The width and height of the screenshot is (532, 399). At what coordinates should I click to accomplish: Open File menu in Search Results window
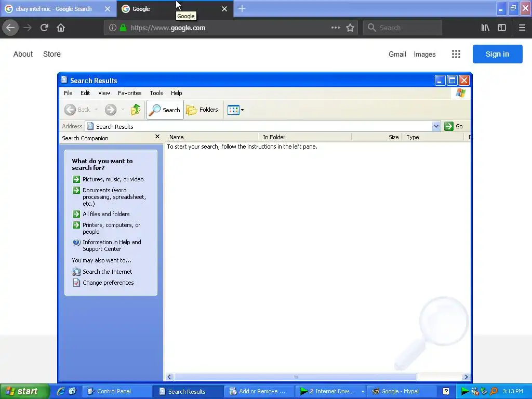68,93
